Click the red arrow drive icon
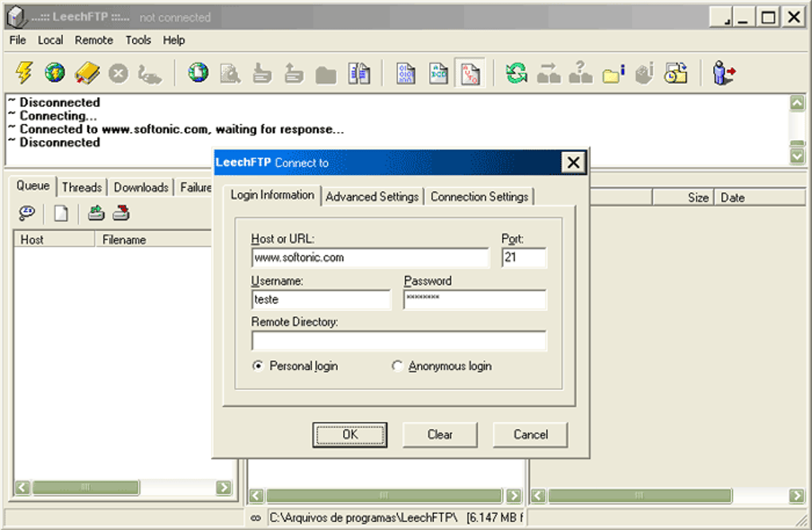812x530 pixels. point(121,213)
